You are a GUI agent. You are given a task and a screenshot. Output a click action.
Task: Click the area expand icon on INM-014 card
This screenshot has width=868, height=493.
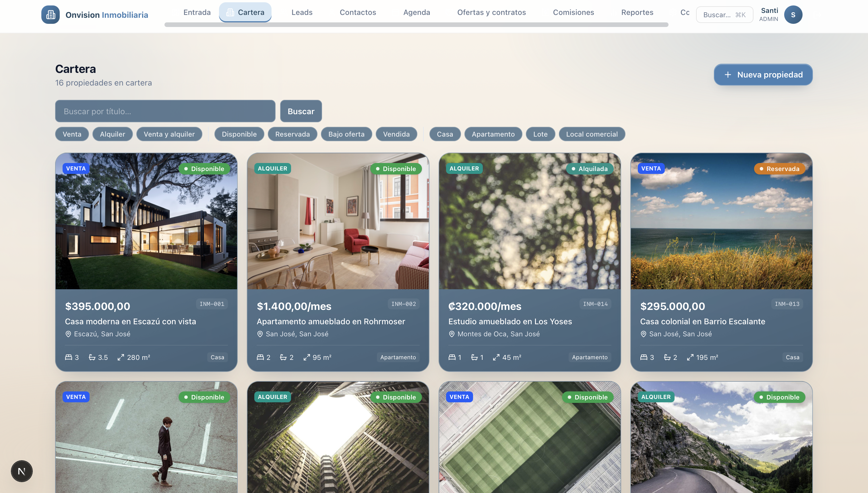click(x=496, y=357)
